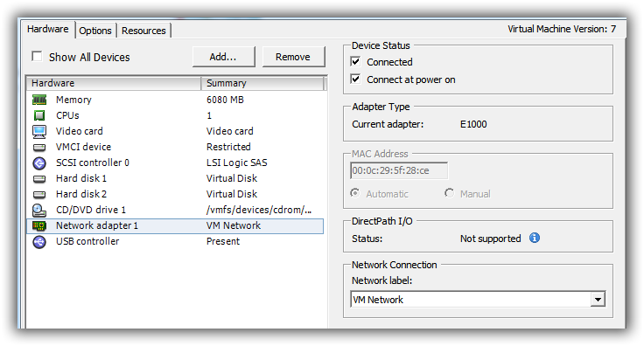Click the MAC Address input field
This screenshot has width=644, height=346.
(399, 170)
